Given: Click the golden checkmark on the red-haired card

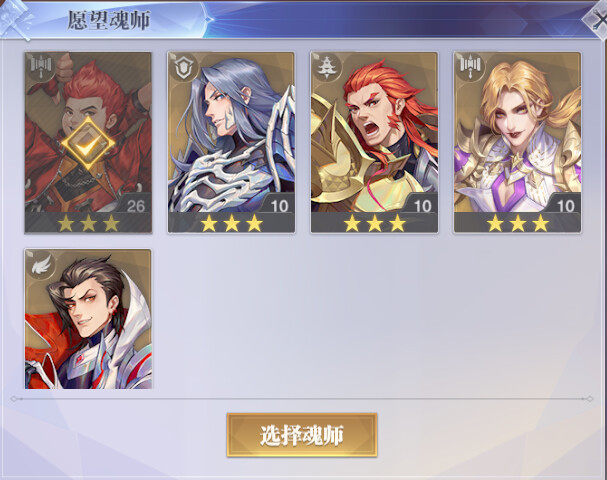Looking at the screenshot, I should coord(88,144).
